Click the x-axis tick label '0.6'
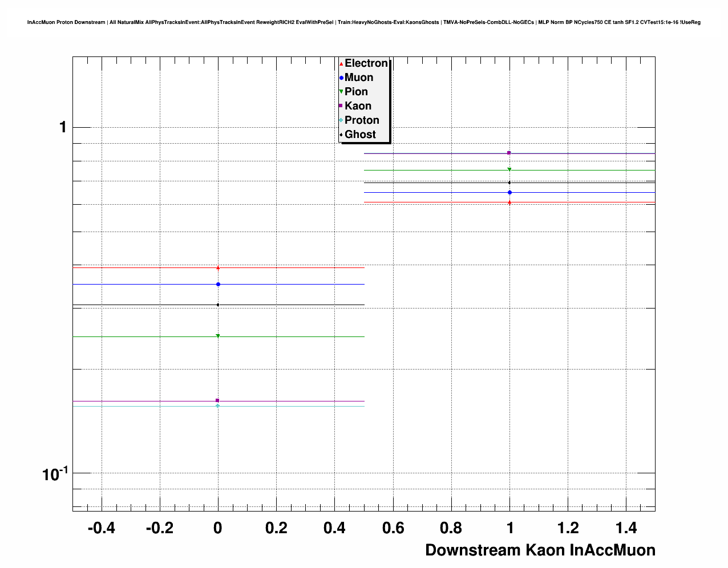728x568 pixels. 393,529
